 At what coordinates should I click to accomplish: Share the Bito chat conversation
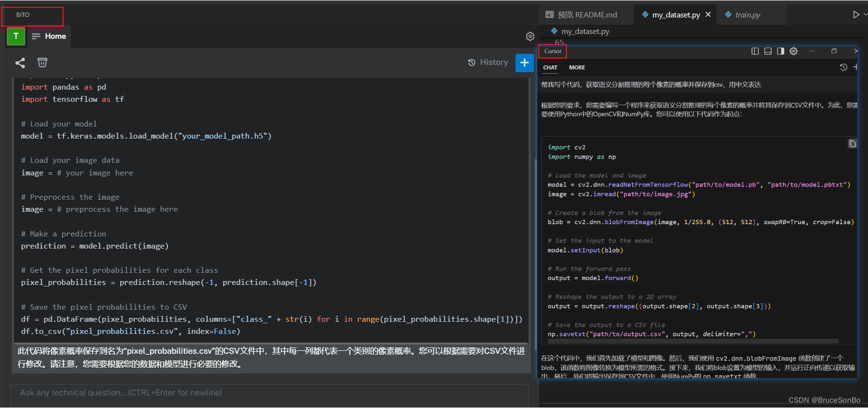tap(20, 63)
